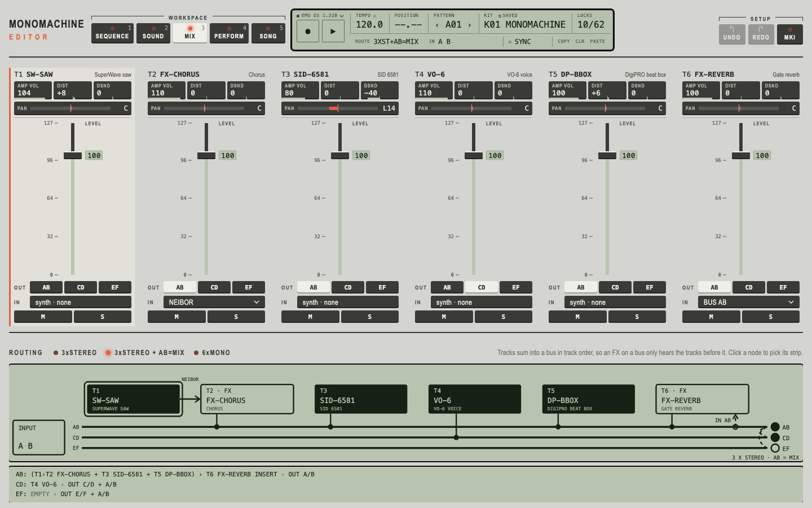Viewport: 812px width, 508px height.
Task: Start playback with the play button
Action: (x=333, y=31)
